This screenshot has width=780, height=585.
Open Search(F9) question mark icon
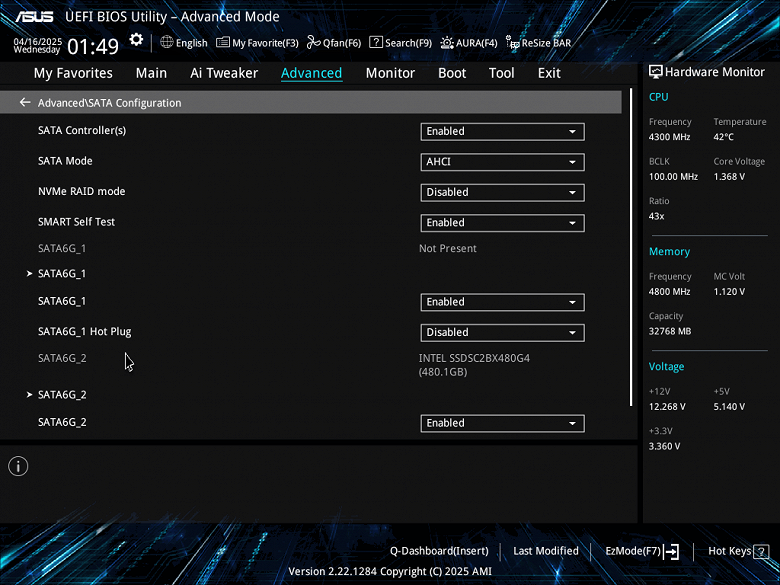(x=376, y=42)
